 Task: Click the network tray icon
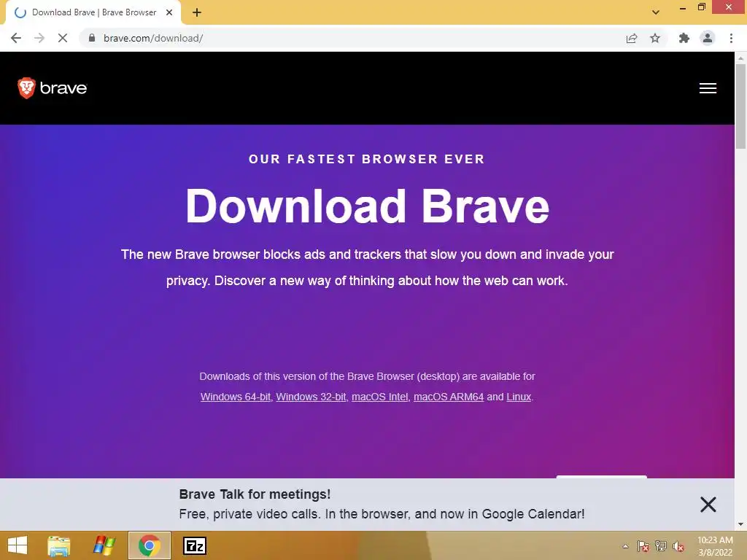click(661, 546)
